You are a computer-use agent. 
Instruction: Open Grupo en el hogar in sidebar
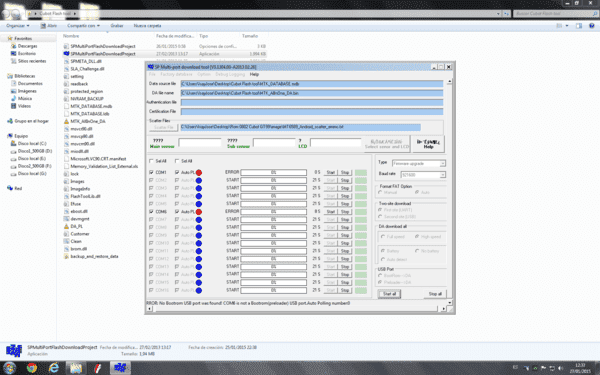[x=31, y=121]
